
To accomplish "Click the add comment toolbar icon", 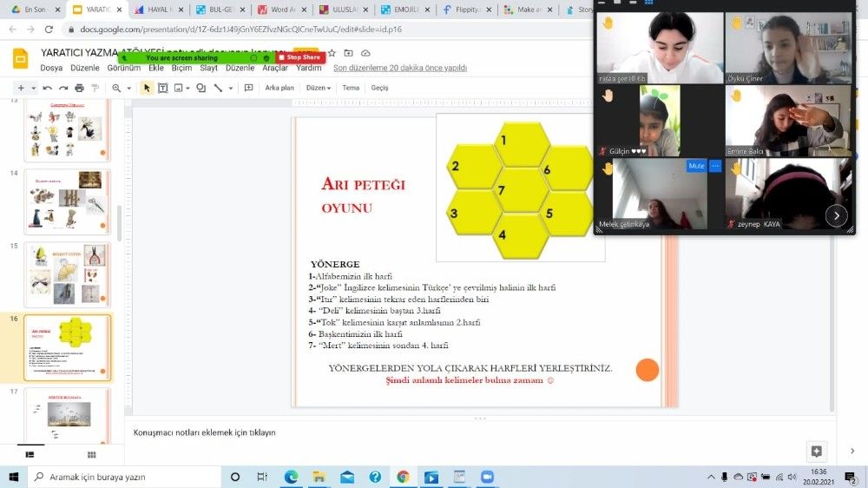I will coord(248,88).
